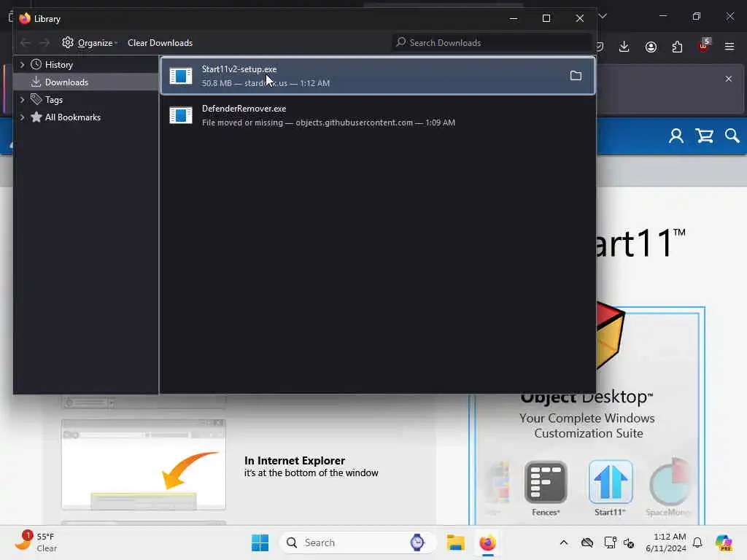Open the weather widget showing 55°F
This screenshot has height=560, width=747.
pos(36,542)
